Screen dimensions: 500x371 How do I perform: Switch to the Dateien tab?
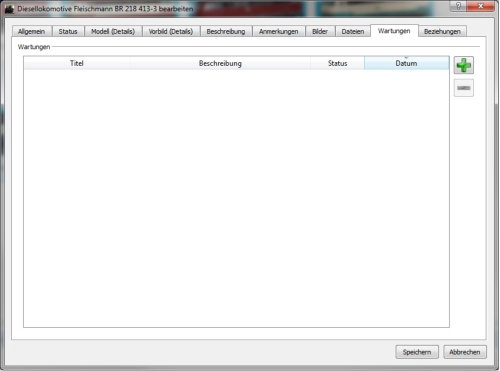(x=353, y=31)
